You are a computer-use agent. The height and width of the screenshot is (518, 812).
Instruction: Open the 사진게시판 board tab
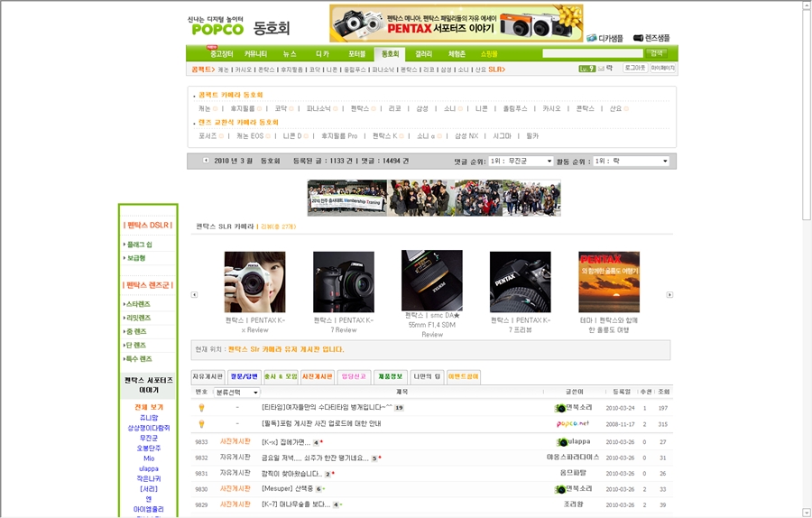point(317,376)
